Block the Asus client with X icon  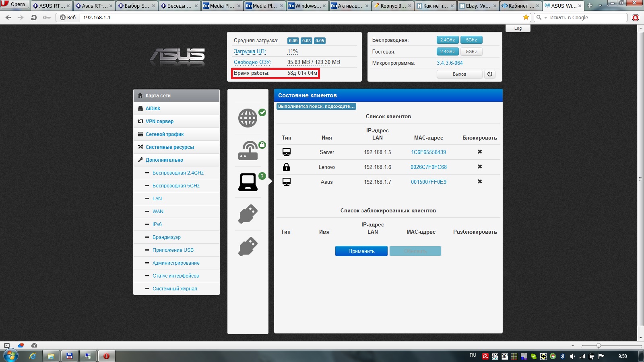(479, 182)
